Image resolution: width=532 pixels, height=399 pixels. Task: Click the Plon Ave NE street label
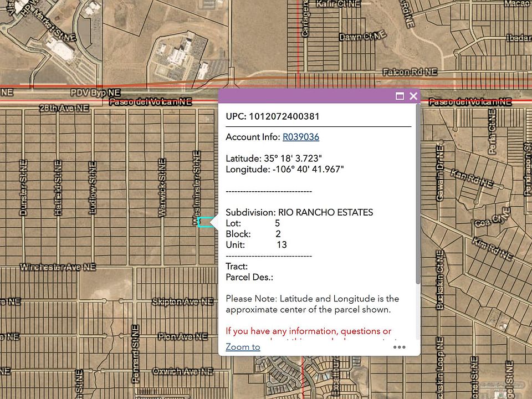pyautogui.click(x=182, y=336)
